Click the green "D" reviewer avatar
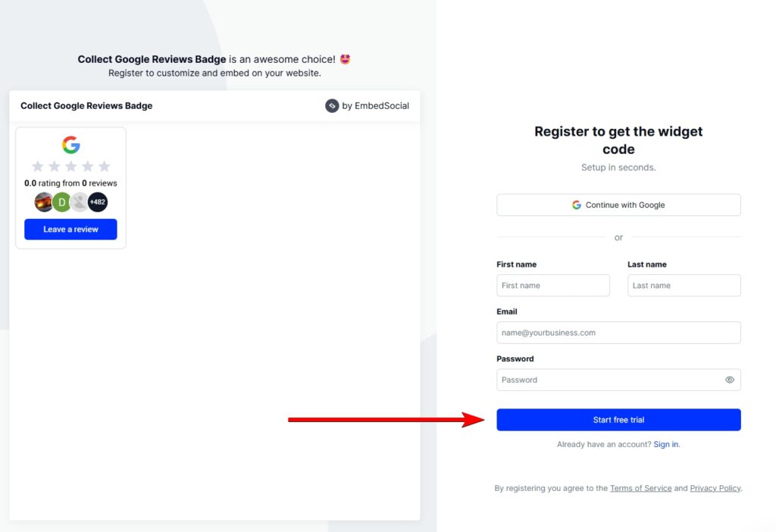Screen dimensions: 776x532 [x=61, y=202]
